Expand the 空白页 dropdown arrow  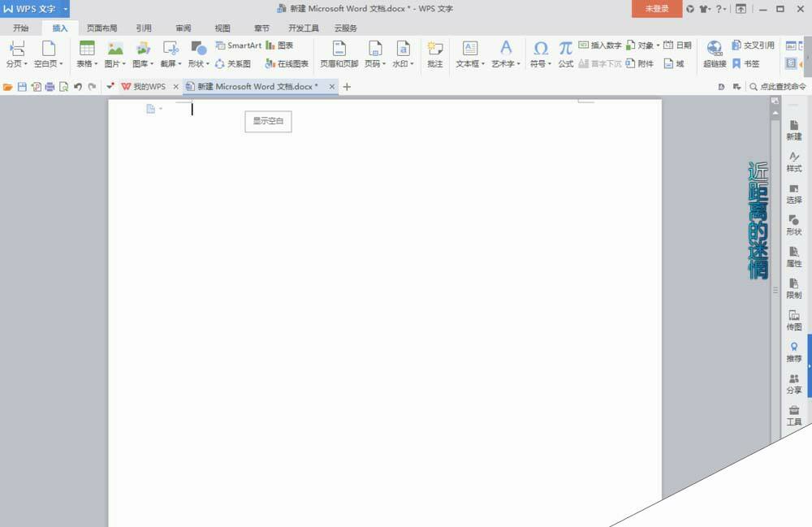pyautogui.click(x=61, y=63)
